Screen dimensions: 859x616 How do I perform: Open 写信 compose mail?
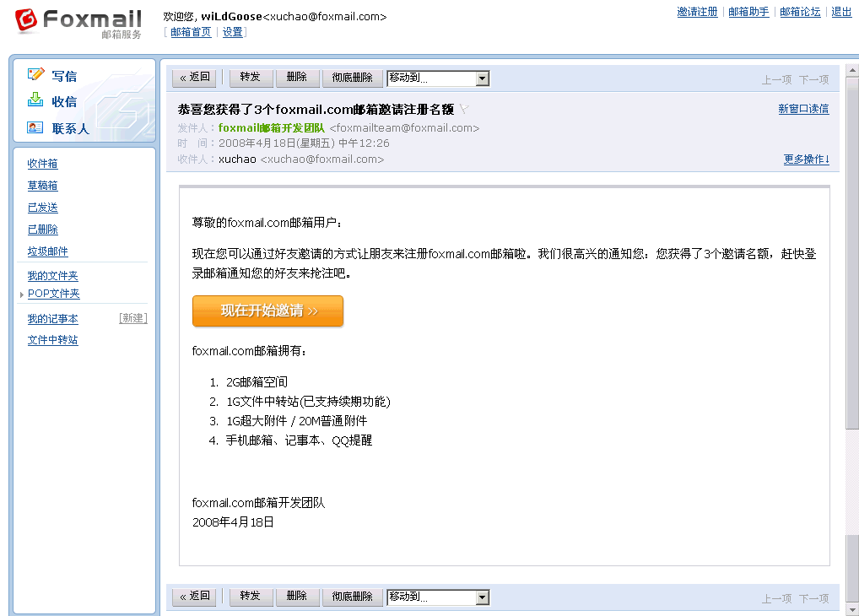click(x=64, y=76)
